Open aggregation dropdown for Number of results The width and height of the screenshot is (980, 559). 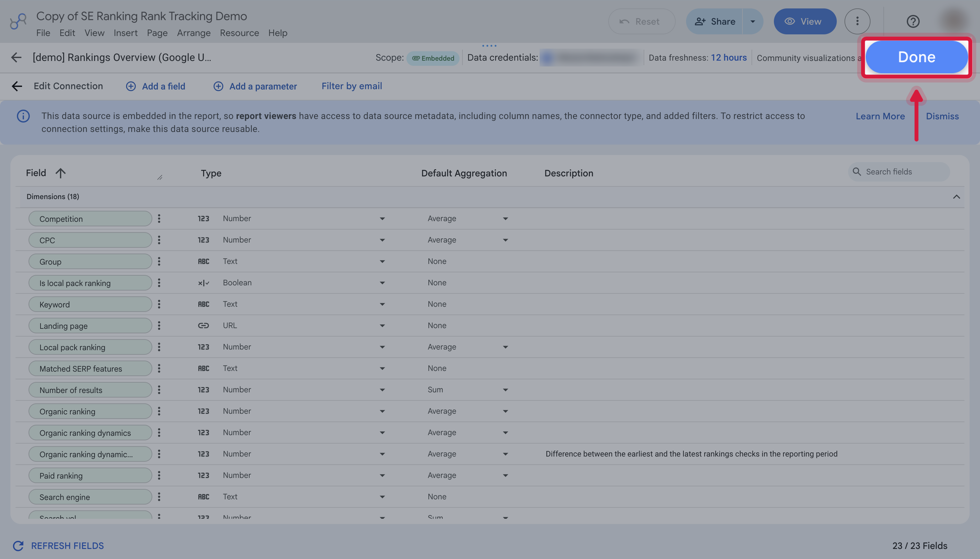point(505,390)
